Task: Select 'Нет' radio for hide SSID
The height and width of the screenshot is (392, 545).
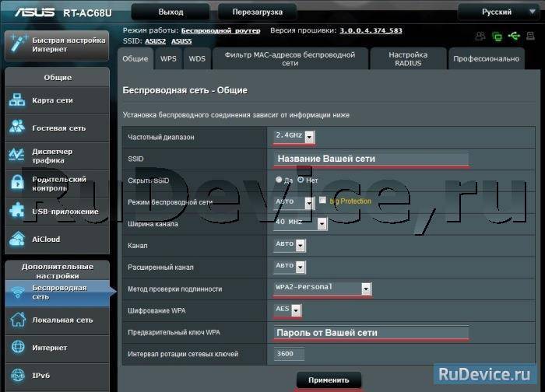Action: point(301,180)
